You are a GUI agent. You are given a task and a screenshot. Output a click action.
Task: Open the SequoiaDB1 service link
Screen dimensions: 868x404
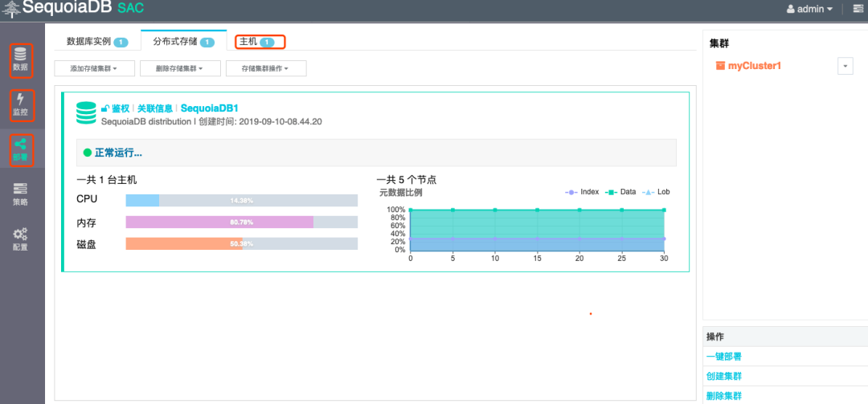pos(209,108)
